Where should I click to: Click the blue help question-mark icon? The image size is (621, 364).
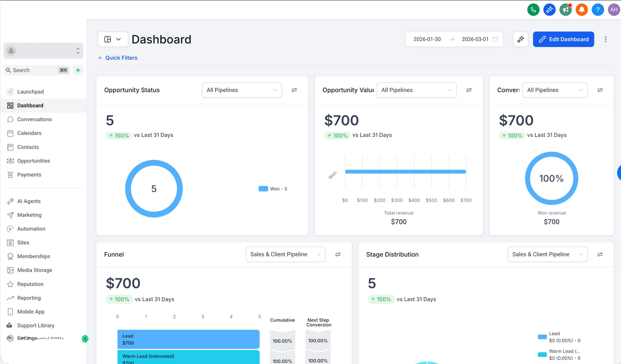pyautogui.click(x=598, y=9)
